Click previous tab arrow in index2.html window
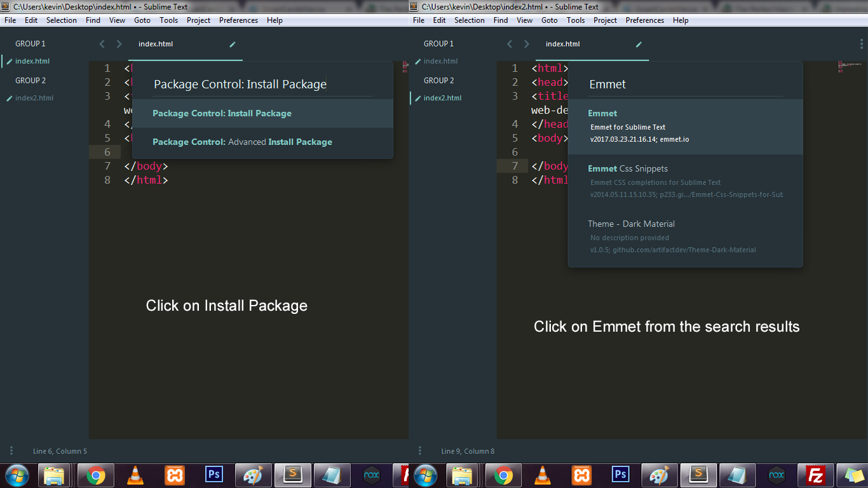 [509, 44]
